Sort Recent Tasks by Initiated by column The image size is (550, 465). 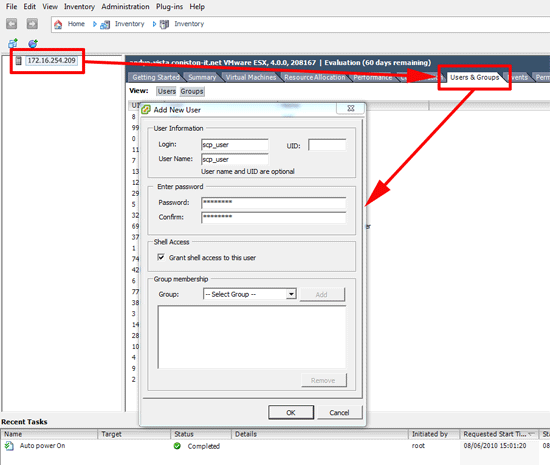coord(434,434)
